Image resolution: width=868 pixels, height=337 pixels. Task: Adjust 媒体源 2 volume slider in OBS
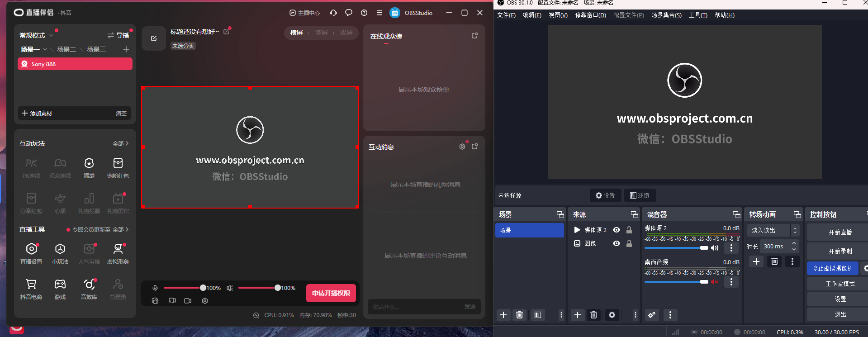676,248
